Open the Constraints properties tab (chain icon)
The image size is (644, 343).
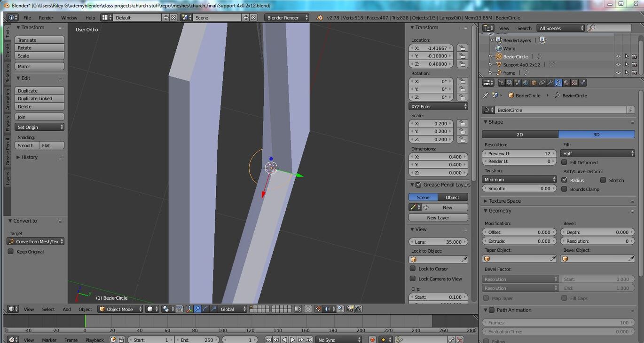(542, 83)
